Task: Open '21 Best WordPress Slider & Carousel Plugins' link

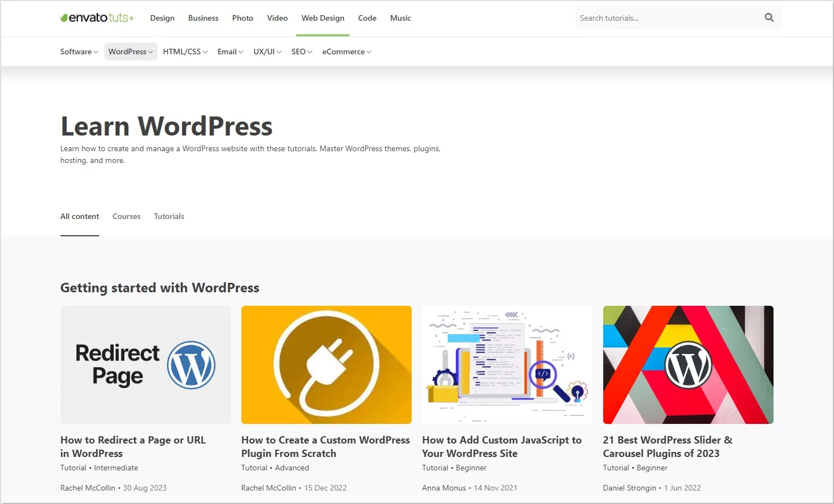Action: click(x=668, y=447)
